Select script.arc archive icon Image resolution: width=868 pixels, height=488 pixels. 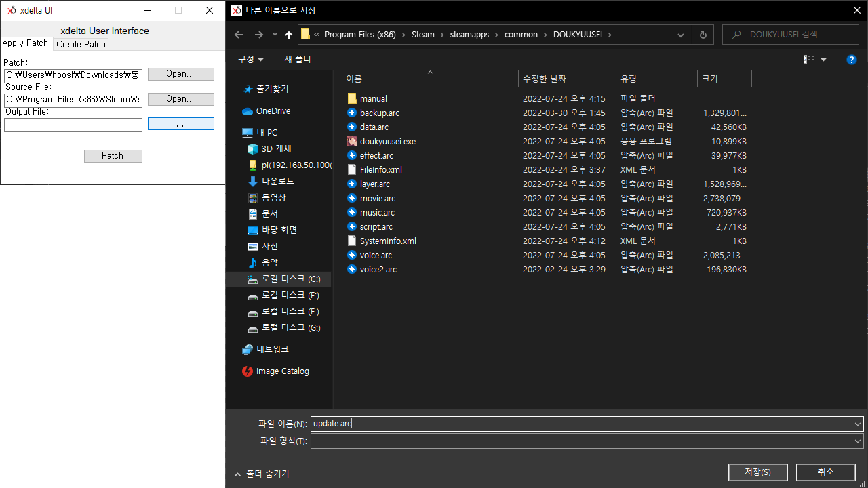tap(352, 227)
